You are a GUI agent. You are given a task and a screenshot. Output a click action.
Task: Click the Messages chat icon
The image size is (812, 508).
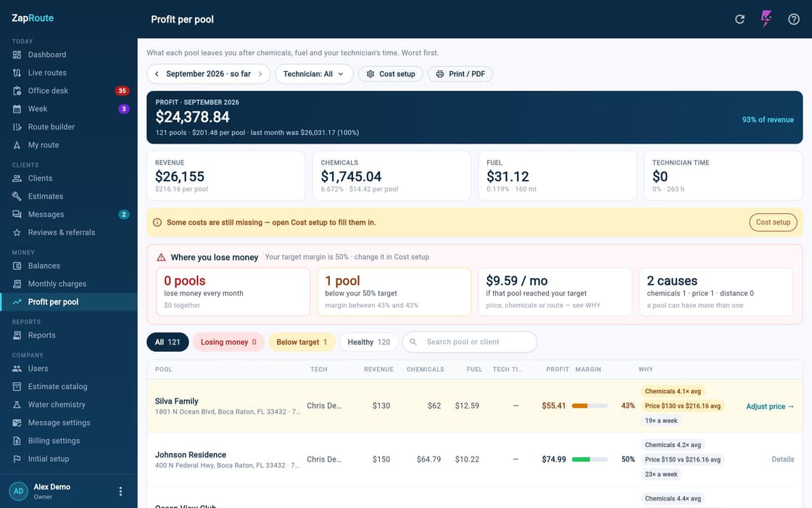17,215
